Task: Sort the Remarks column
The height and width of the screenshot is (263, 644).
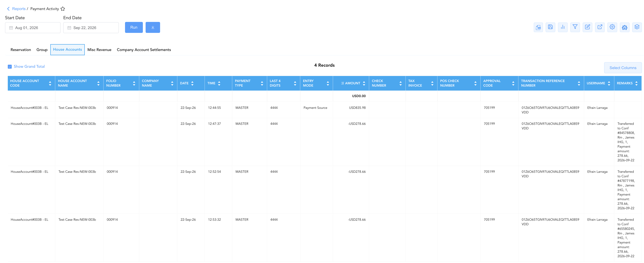Action: [x=636, y=83]
